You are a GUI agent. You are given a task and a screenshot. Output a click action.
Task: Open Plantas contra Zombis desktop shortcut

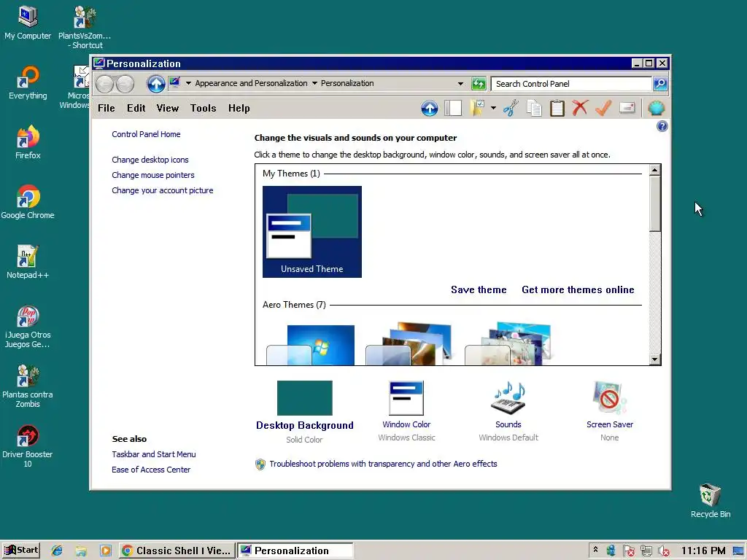28,386
